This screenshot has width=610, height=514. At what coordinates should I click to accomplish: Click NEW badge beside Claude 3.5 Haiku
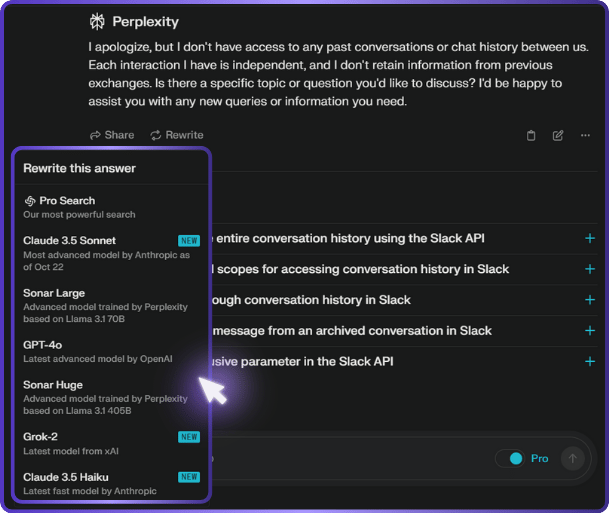189,477
